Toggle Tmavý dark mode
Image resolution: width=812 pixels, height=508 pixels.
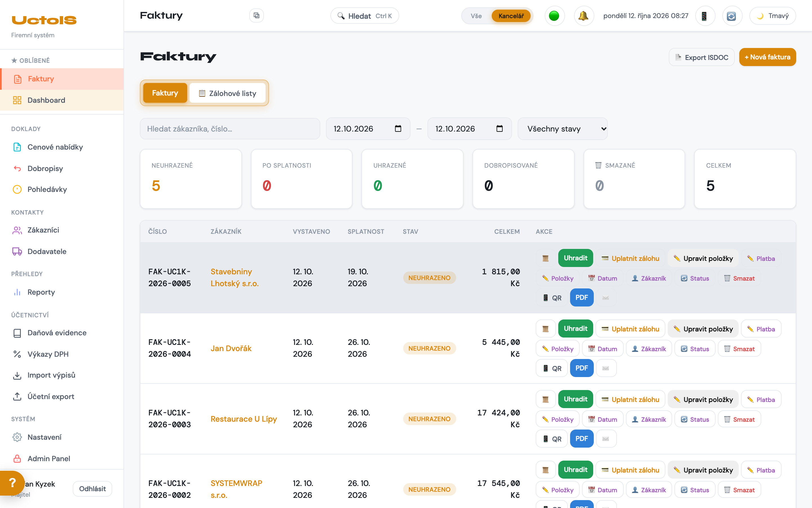coord(773,16)
